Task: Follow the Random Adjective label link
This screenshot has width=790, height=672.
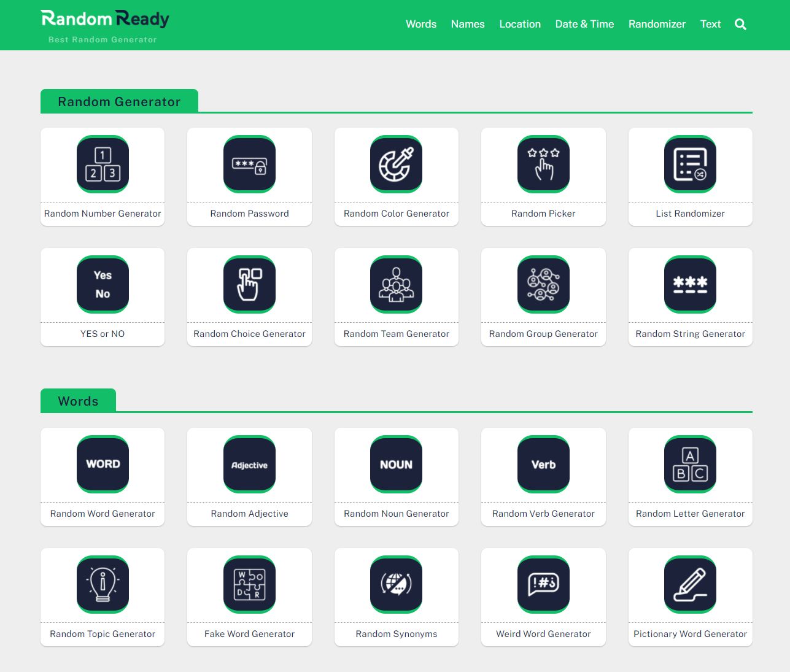Action: (249, 514)
